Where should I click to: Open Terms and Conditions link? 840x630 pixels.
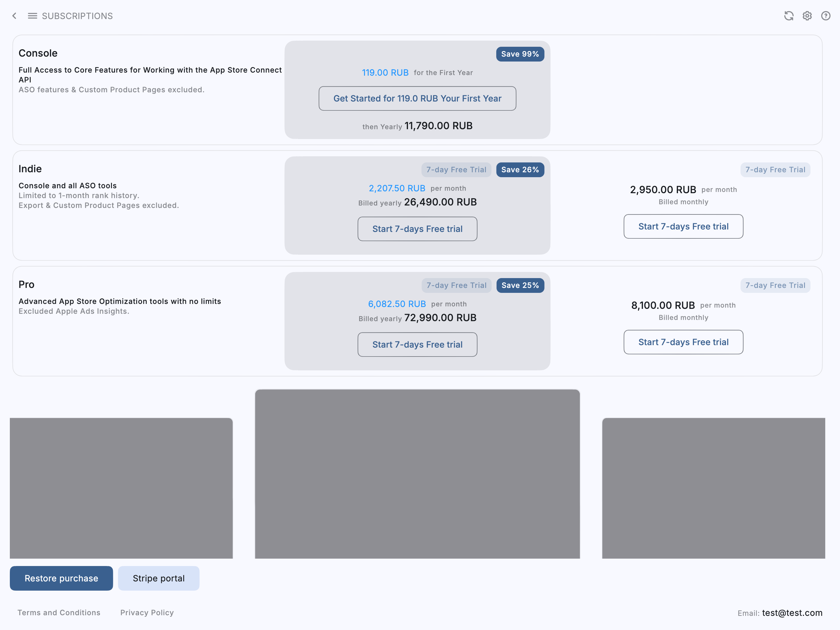(59, 612)
